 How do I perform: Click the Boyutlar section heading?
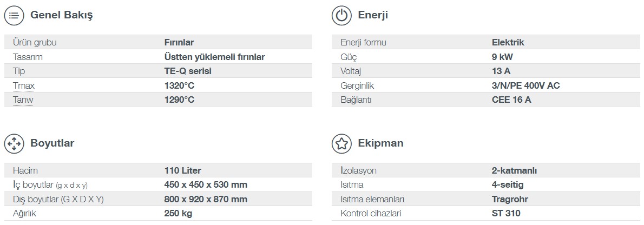pos(52,144)
